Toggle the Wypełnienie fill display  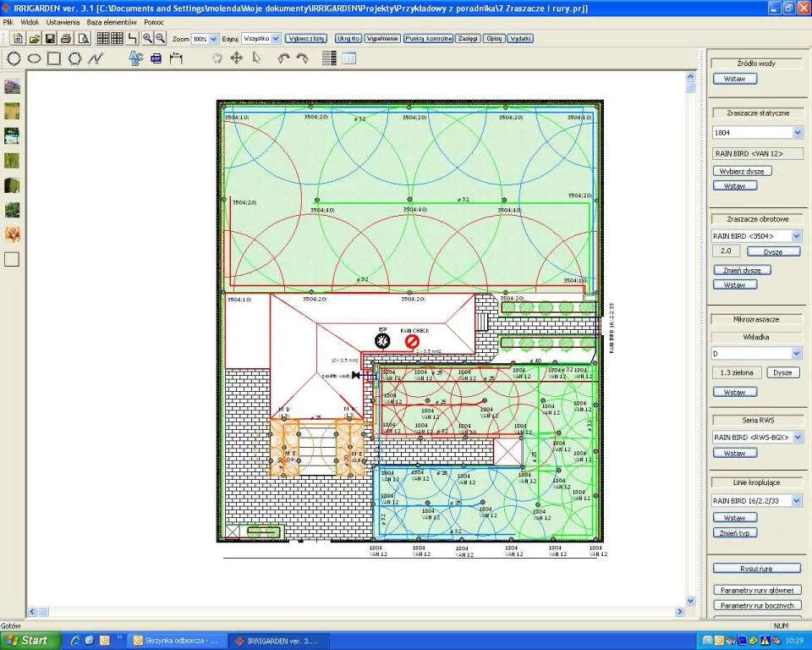click(x=382, y=39)
